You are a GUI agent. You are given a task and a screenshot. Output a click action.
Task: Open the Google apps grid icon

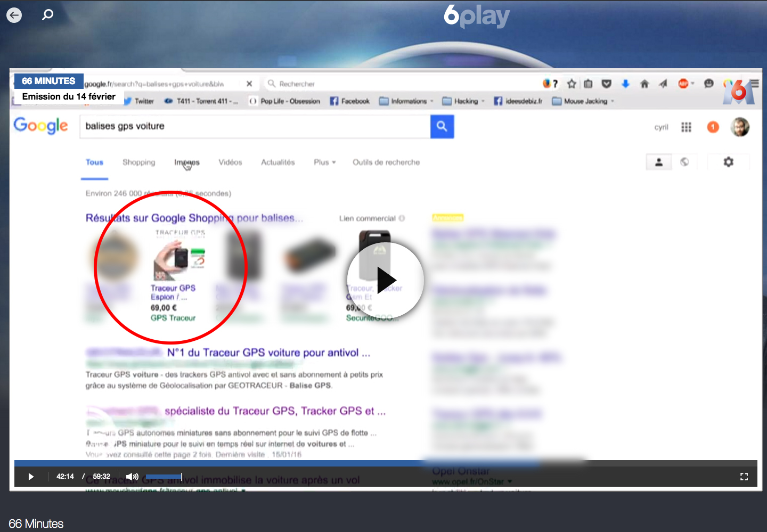tap(686, 127)
